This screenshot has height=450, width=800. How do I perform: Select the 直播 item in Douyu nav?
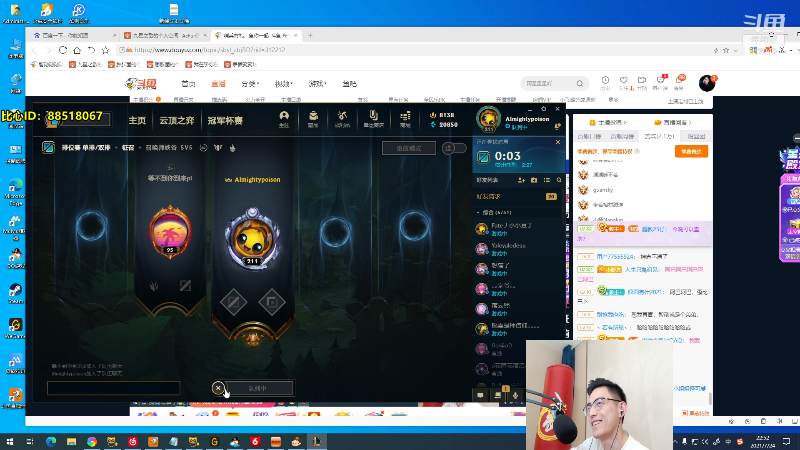(218, 84)
